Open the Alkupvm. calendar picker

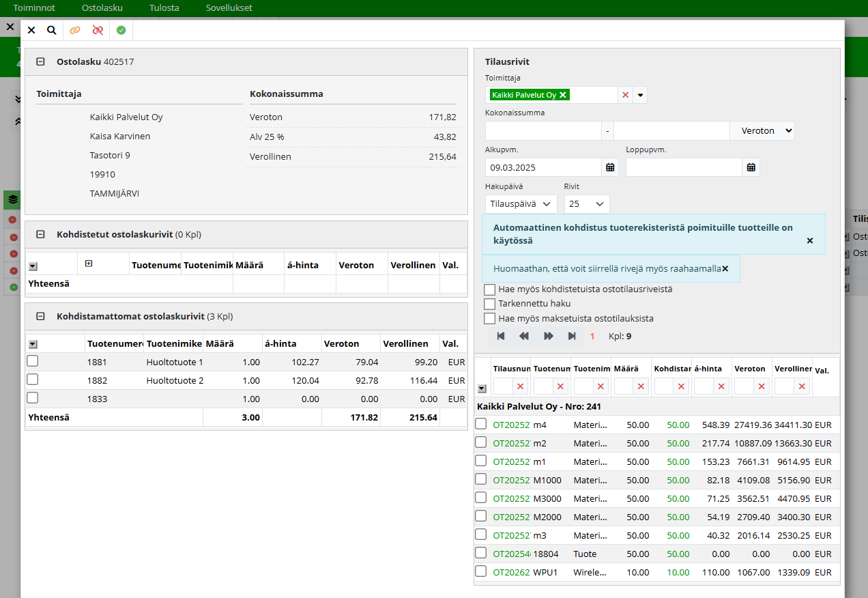click(610, 167)
